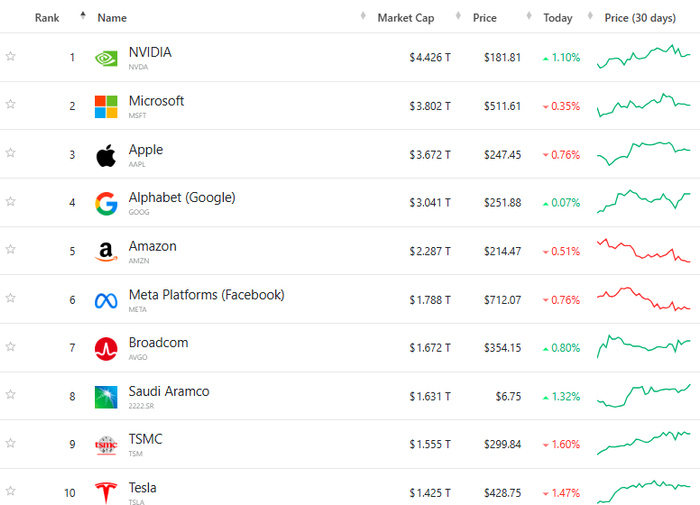Sort the list by Price header
This screenshot has width=700, height=505.
point(486,18)
